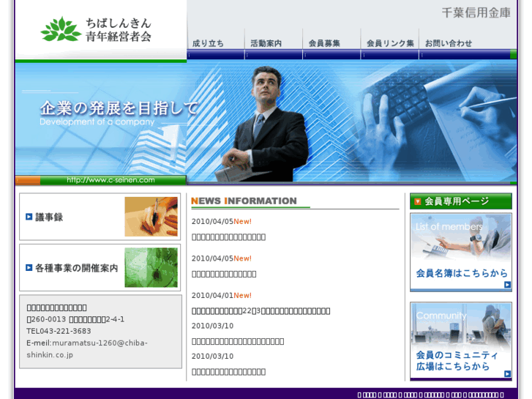
Task: Click the footer navigation links row
Action: [430, 395]
